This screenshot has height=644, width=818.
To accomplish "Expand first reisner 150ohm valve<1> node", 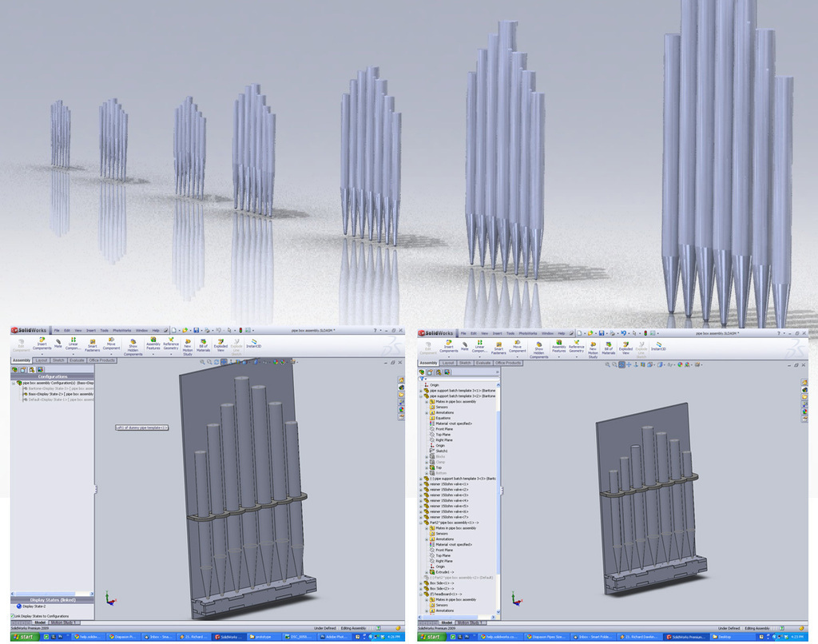I will [421, 484].
